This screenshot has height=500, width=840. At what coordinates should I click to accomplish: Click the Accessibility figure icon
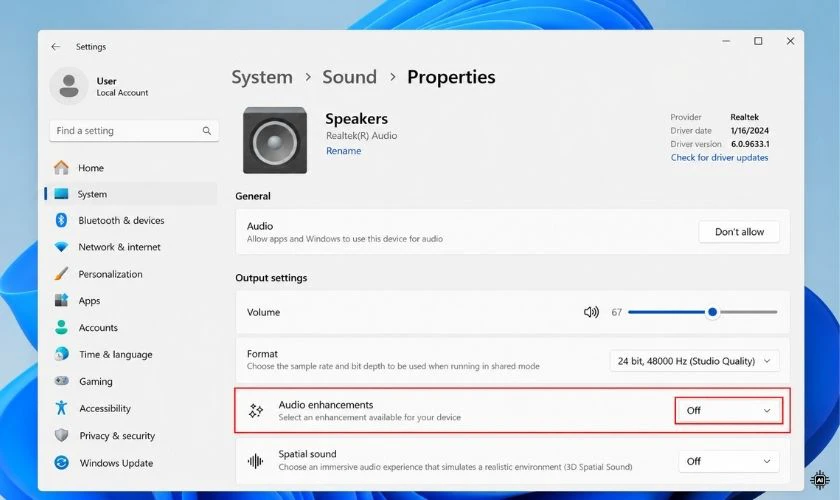pyautogui.click(x=62, y=408)
